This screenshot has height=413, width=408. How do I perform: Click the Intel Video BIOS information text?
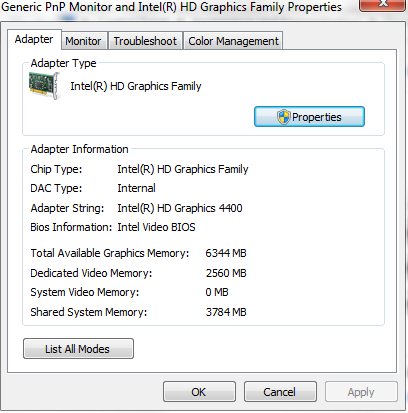[x=156, y=227]
